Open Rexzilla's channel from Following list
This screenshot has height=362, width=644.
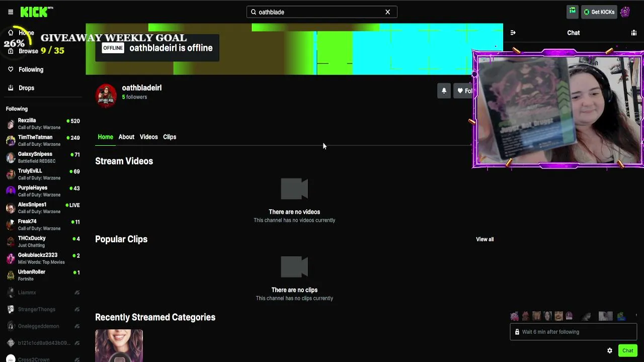[x=43, y=124]
